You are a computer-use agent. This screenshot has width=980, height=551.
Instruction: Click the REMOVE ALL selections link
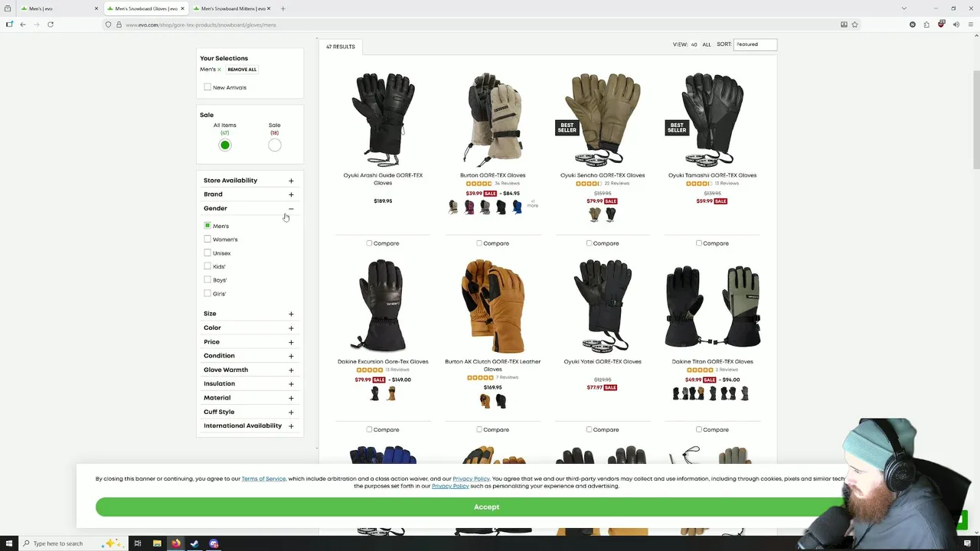click(242, 70)
